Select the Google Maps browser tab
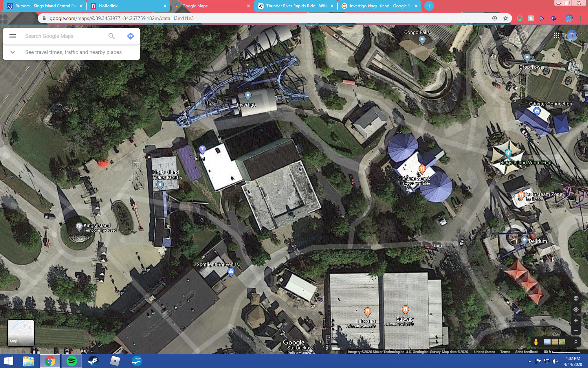 (x=212, y=6)
